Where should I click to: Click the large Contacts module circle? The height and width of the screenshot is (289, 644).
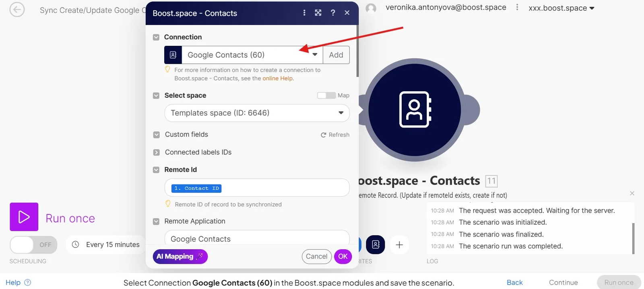pyautogui.click(x=415, y=109)
